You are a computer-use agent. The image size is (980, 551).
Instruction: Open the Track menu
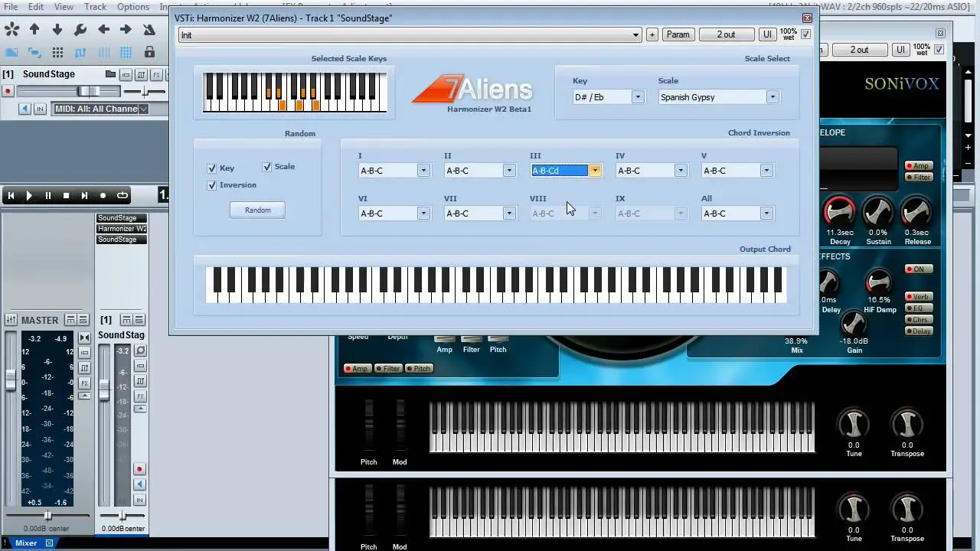95,7
